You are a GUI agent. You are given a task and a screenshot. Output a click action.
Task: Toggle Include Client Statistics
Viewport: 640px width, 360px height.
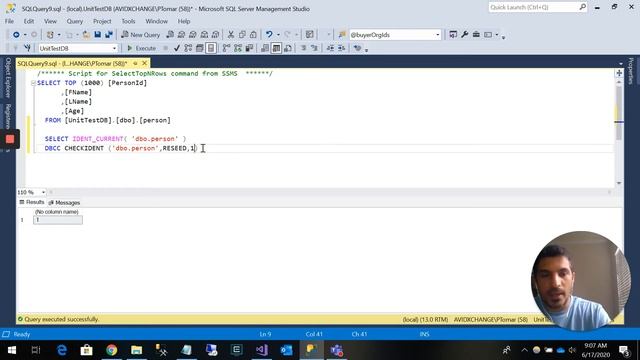[x=249, y=48]
